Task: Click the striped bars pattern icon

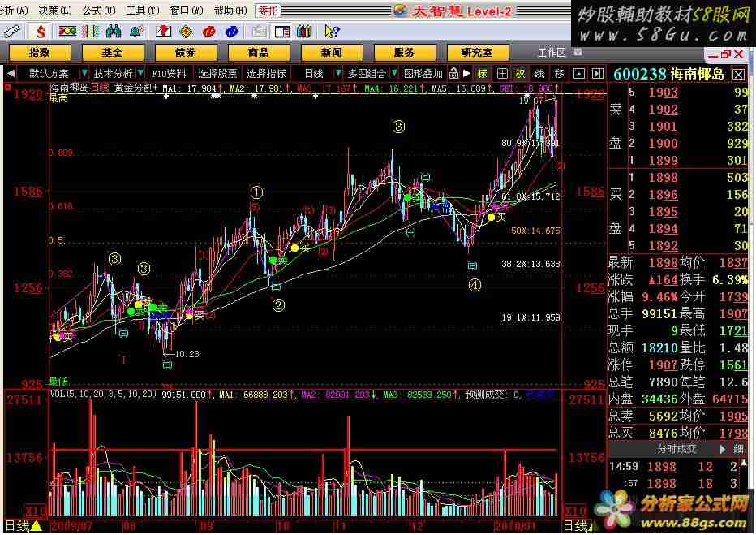Action: (90, 32)
